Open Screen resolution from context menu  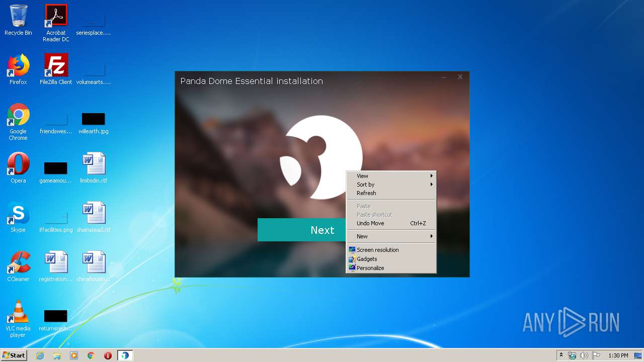(391, 250)
